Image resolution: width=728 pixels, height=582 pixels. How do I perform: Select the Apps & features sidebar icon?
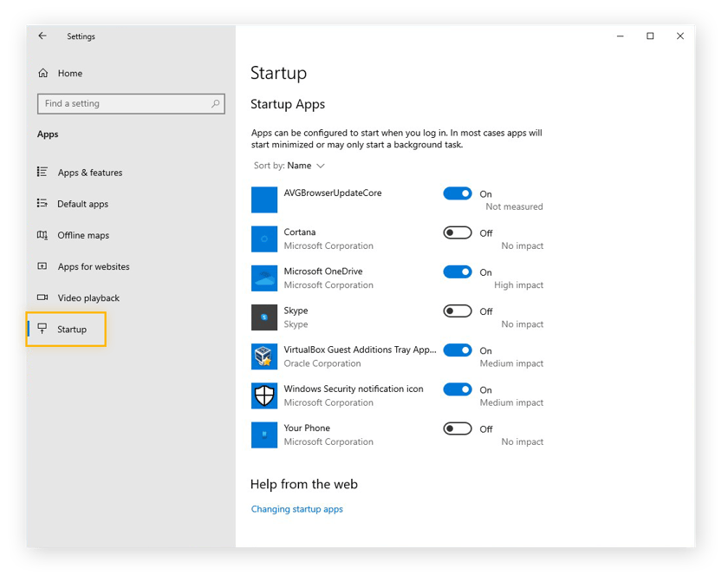pyautogui.click(x=43, y=173)
